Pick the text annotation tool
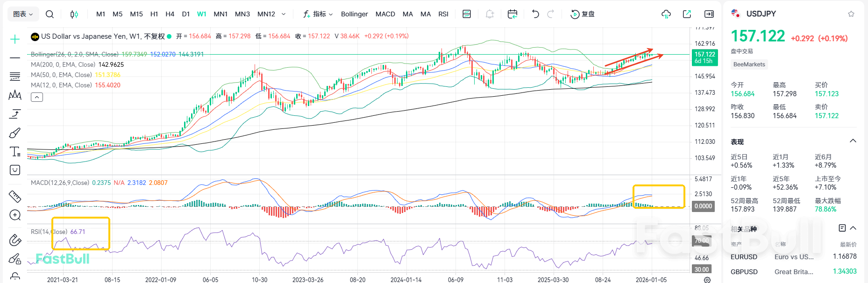The width and height of the screenshot is (868, 283). click(x=15, y=152)
